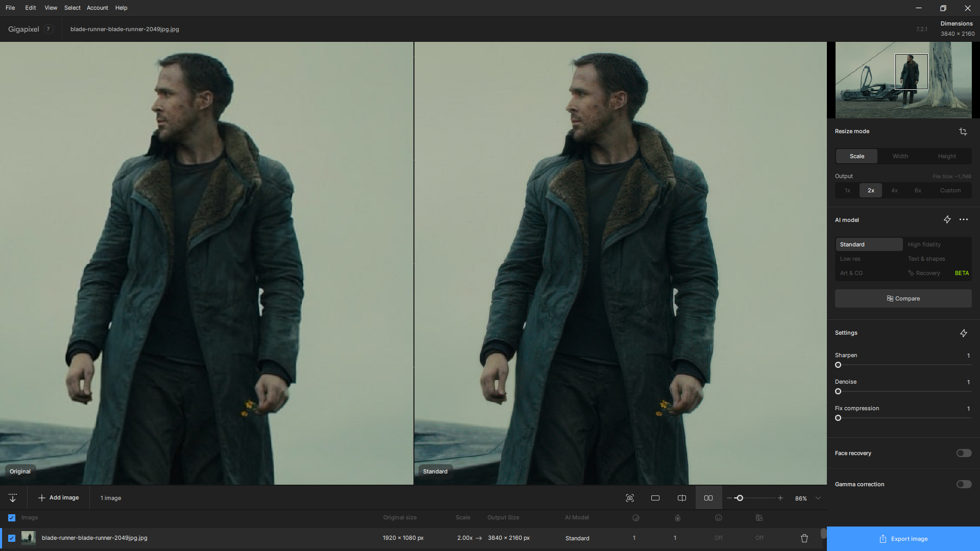Choose the 4x output scale
980x551 pixels.
894,190
